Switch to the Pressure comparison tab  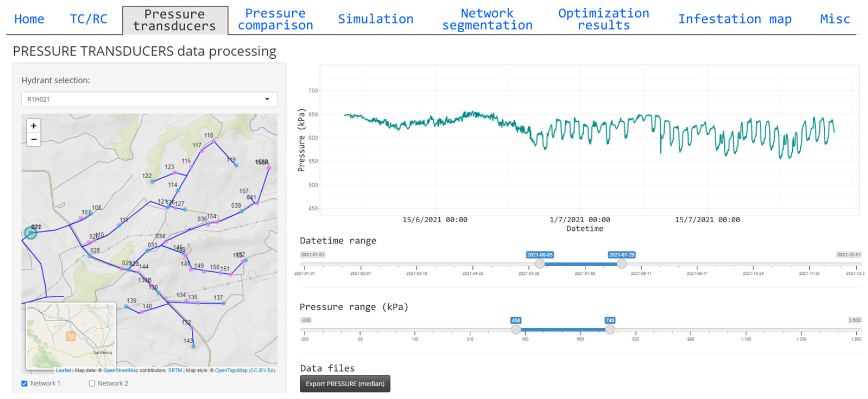(x=275, y=19)
